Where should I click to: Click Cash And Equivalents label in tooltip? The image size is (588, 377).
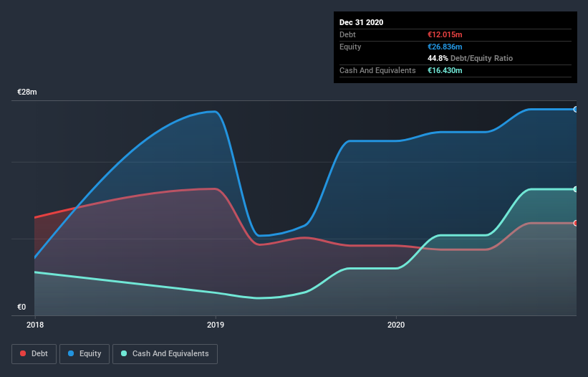(377, 70)
